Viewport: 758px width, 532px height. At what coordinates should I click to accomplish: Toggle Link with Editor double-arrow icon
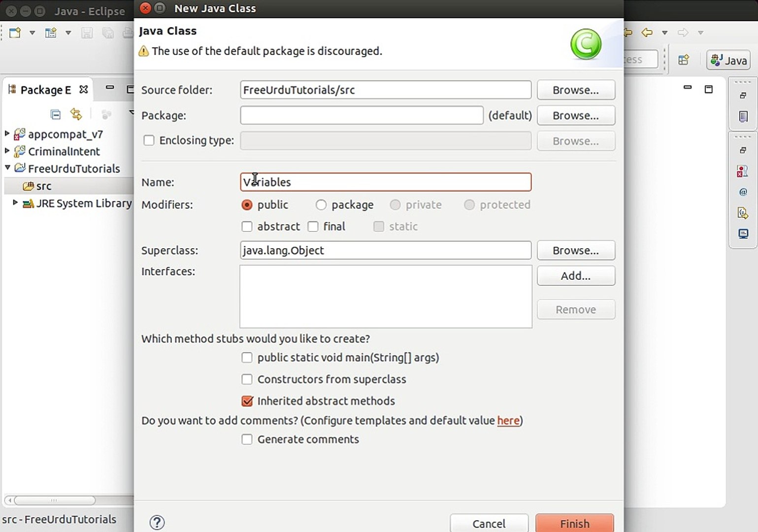tap(76, 114)
